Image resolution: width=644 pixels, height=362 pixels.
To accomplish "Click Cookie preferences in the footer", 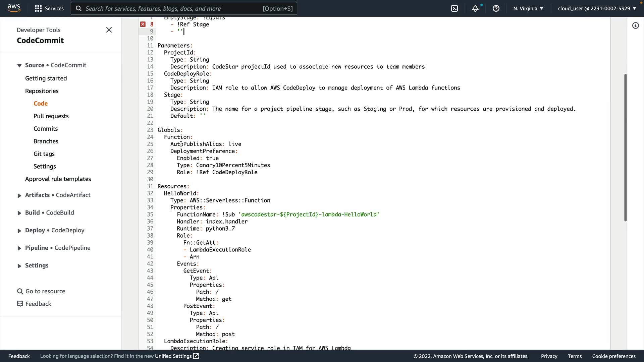I will pos(613,356).
